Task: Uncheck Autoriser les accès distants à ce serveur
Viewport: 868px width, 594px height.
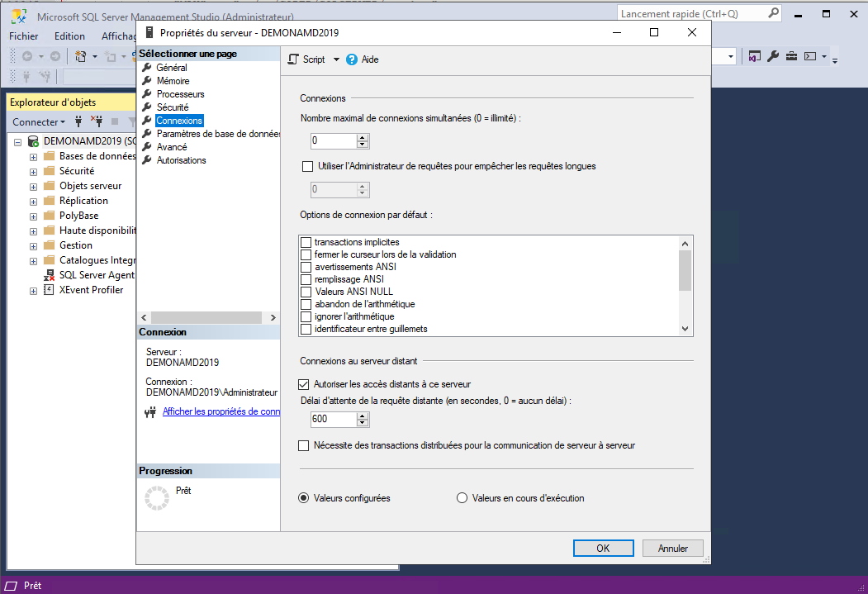Action: (303, 384)
